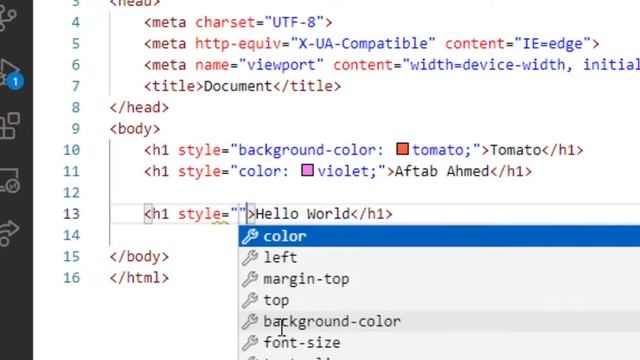Click the 'style' attribute on line 13
Image resolution: width=640 pixels, height=360 pixels.
point(199,214)
